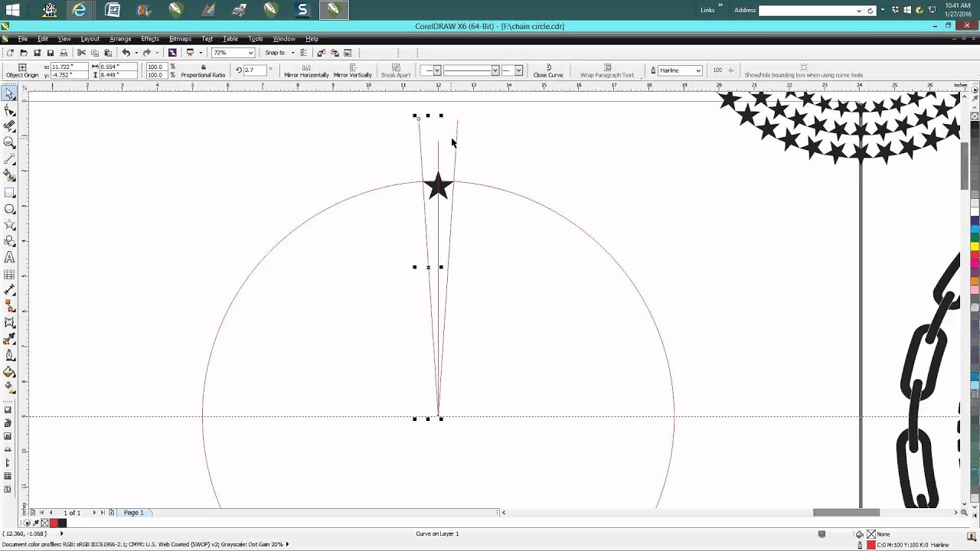Toggle the Proportional Ratio lock
Viewport: 980px width, 551px height.
203,70
